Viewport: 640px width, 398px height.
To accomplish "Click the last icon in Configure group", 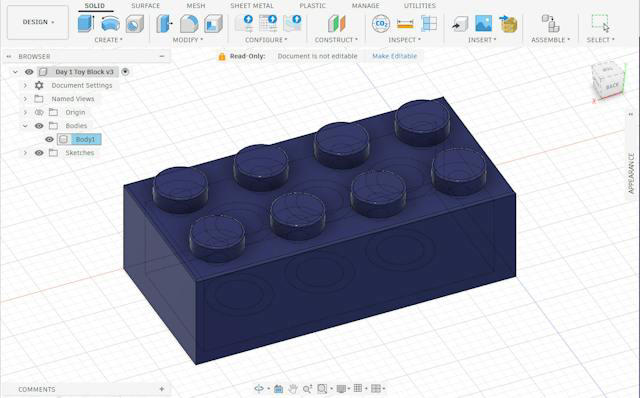I will pyautogui.click(x=293, y=23).
